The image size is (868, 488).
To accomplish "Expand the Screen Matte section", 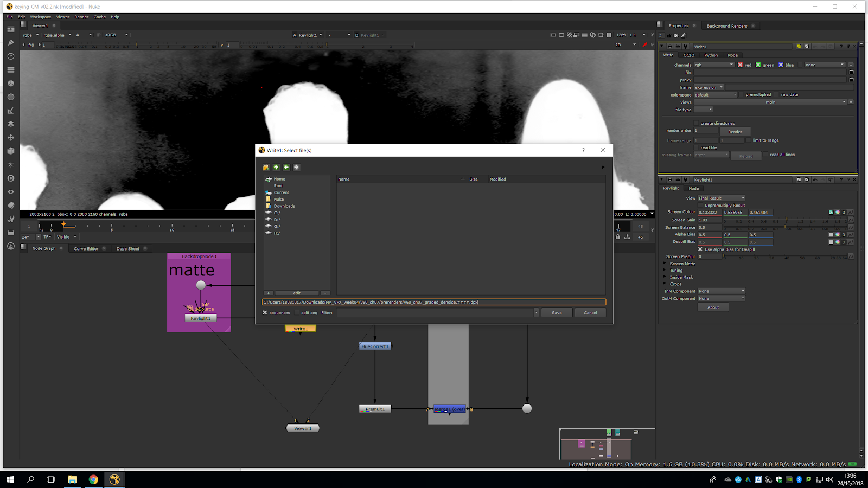I will pyautogui.click(x=665, y=264).
